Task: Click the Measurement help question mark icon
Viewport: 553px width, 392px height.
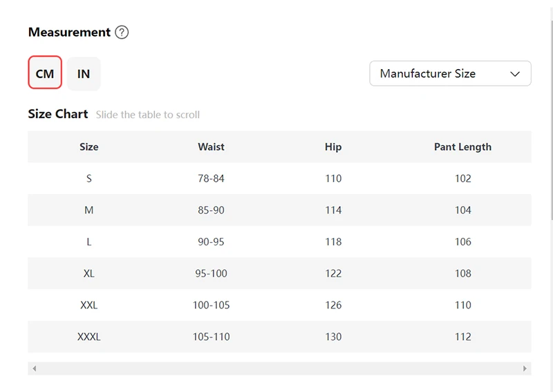Action: coord(122,32)
